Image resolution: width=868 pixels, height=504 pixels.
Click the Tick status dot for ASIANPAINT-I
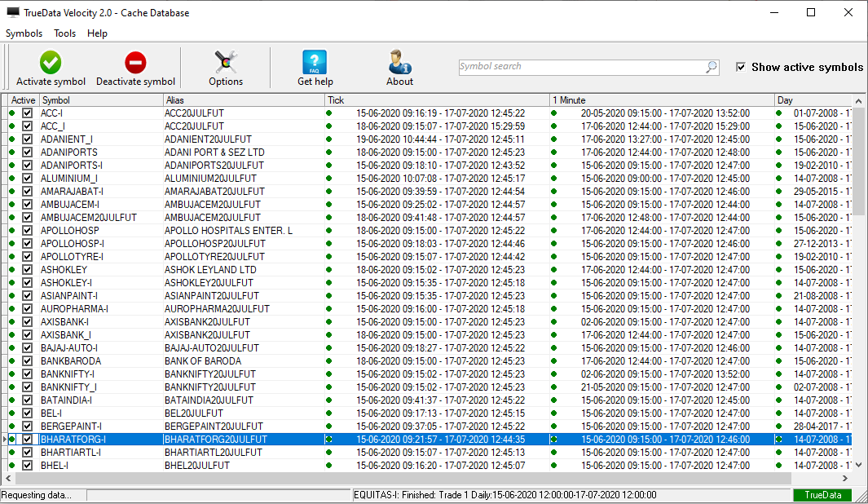click(328, 296)
